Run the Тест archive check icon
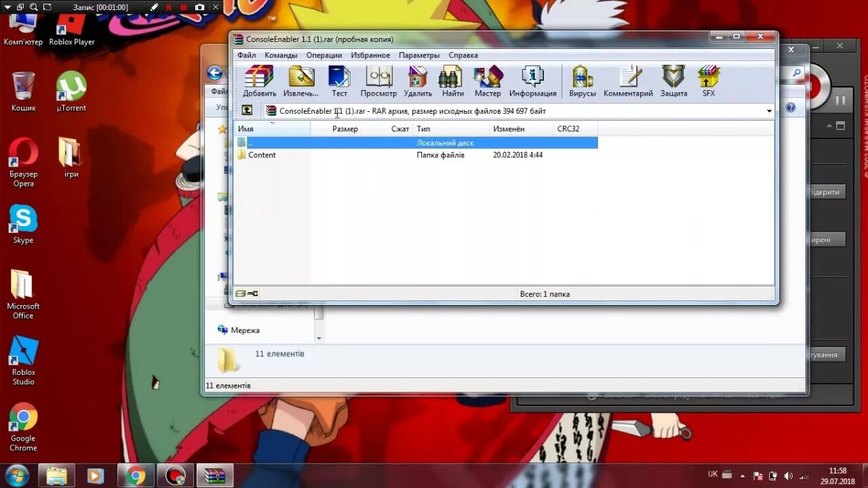The height and width of the screenshot is (488, 868). coord(339,81)
